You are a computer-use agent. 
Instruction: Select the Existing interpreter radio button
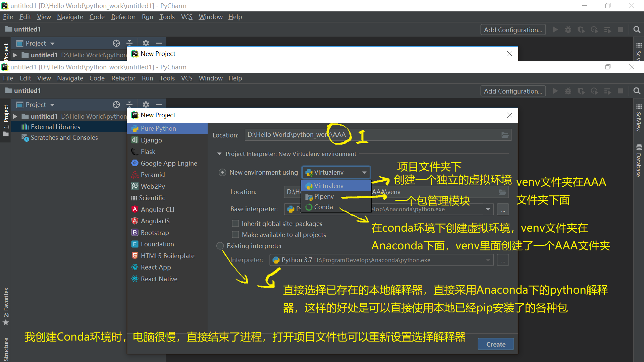(x=220, y=246)
